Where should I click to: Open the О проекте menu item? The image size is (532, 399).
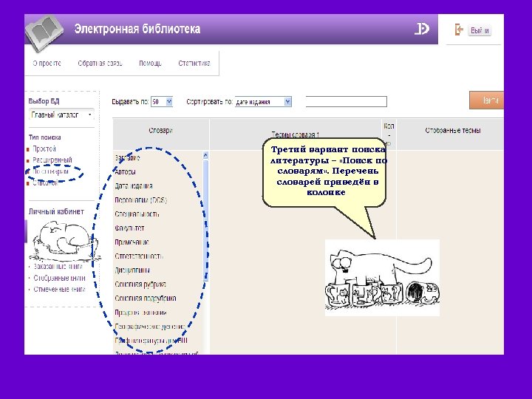tap(47, 63)
